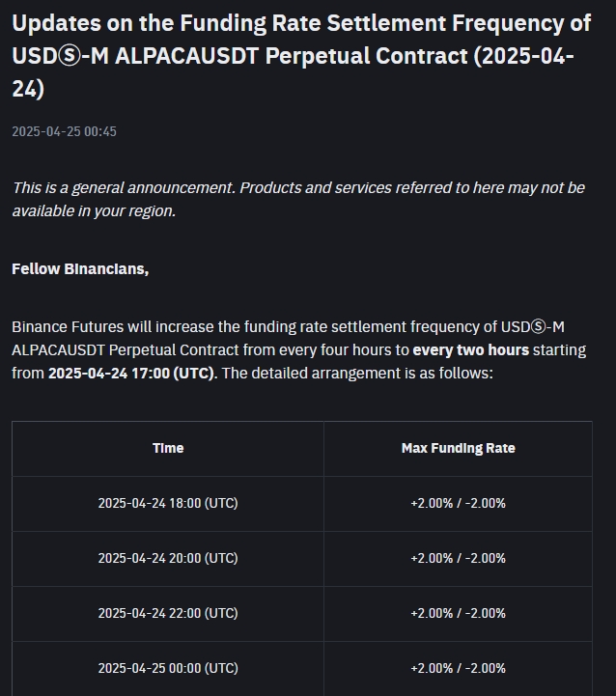Click the funding rate for the 20:00 row
The image size is (616, 696).
459,558
